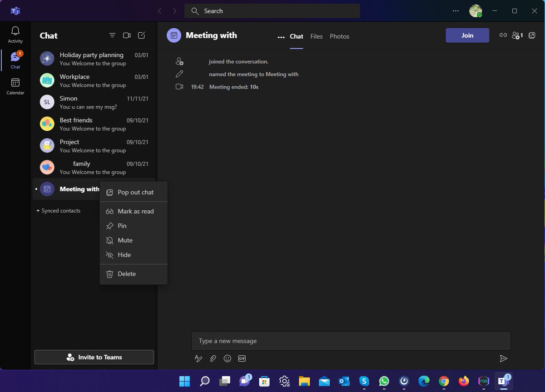Viewport: 545px width, 392px height.
Task: Click the Join meeting button
Action: pyautogui.click(x=467, y=35)
